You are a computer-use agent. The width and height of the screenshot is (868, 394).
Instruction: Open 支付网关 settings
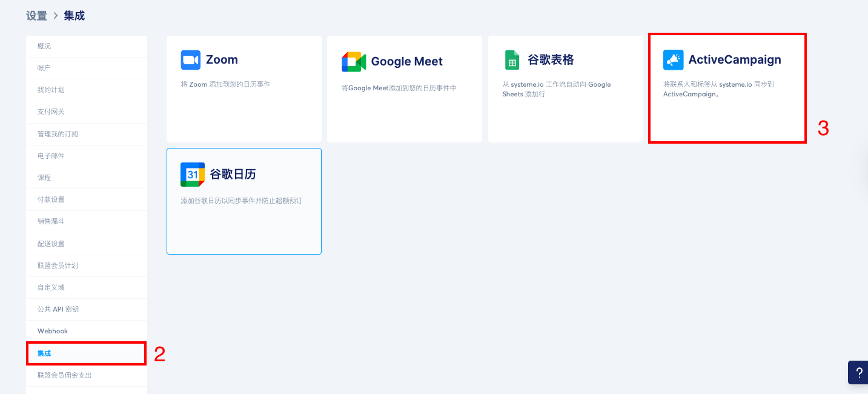[x=87, y=112]
